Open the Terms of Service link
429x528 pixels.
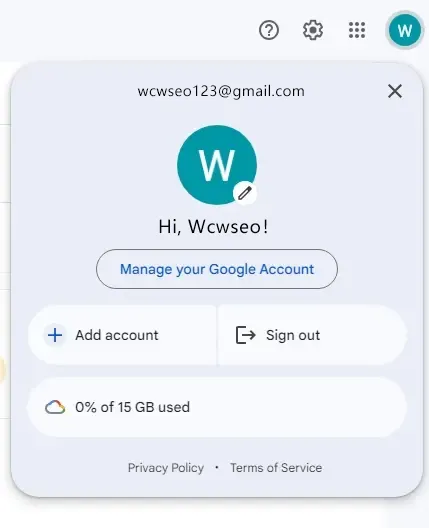276,468
